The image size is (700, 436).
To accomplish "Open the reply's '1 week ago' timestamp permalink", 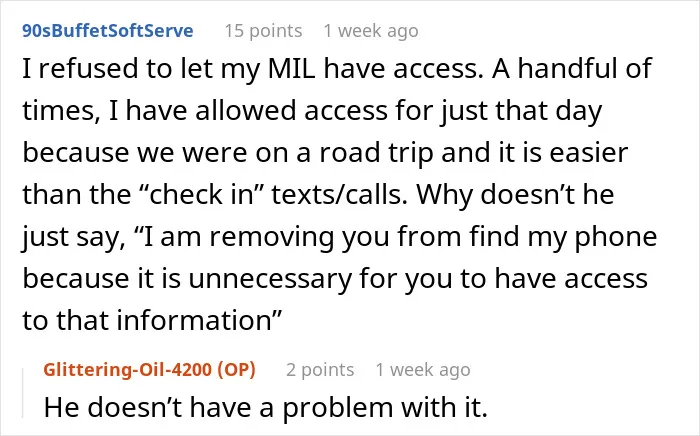I will [423, 370].
